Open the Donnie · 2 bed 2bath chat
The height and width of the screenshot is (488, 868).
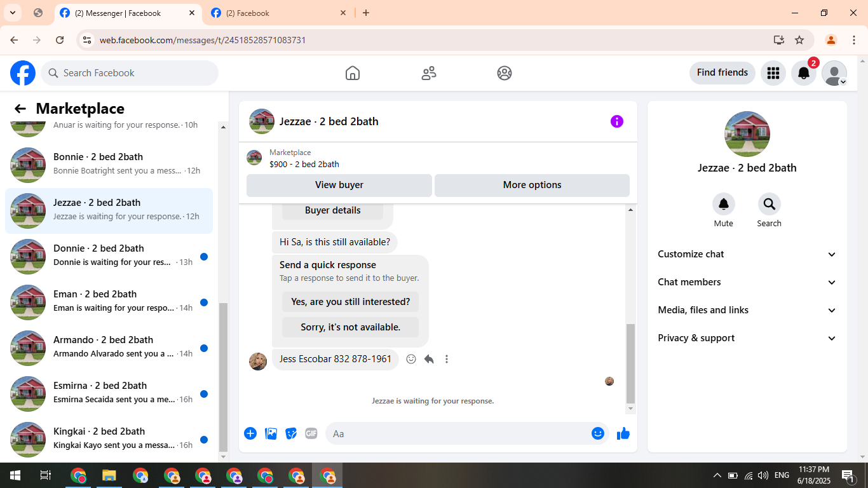[109, 257]
